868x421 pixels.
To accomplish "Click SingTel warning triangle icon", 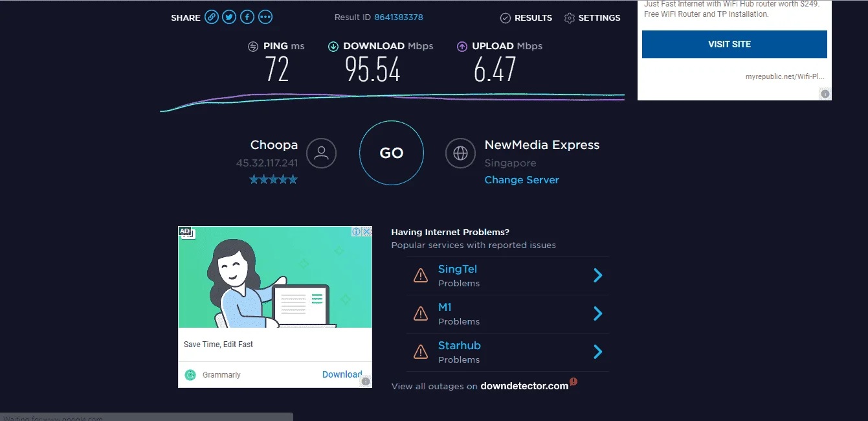I will click(421, 276).
